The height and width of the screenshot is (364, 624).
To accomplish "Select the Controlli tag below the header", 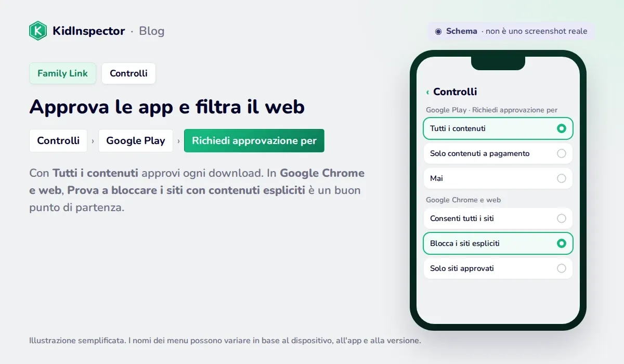I will pos(128,73).
